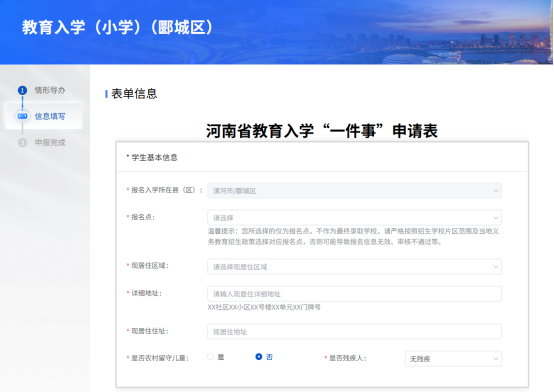The image size is (554, 392).
Task: Select the 信息填写 step label
Action: click(x=50, y=116)
